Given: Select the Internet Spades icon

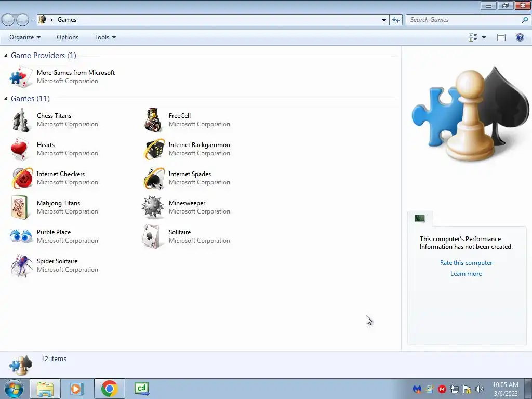Looking at the screenshot, I should pos(154,178).
